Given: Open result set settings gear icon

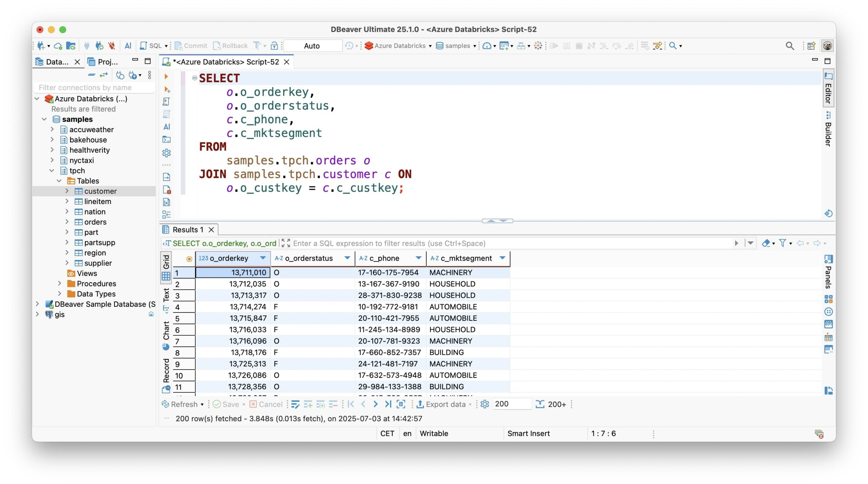Looking at the screenshot, I should [x=485, y=404].
